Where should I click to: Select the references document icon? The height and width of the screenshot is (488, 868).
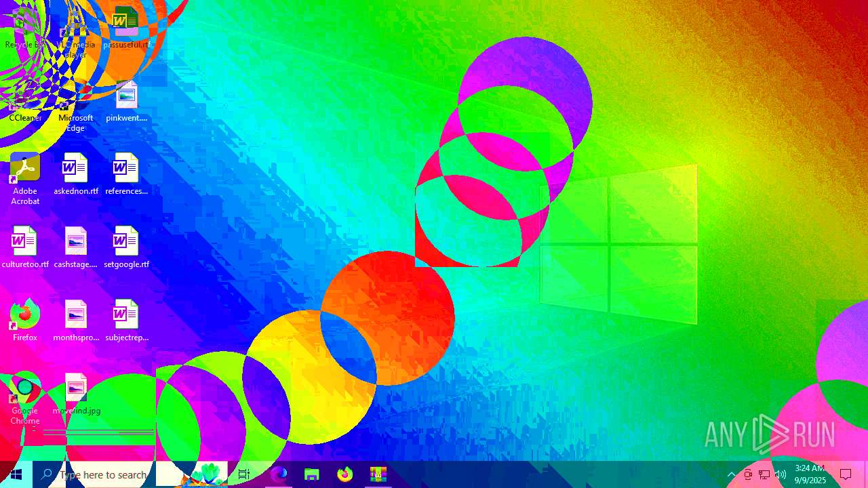[x=126, y=174]
